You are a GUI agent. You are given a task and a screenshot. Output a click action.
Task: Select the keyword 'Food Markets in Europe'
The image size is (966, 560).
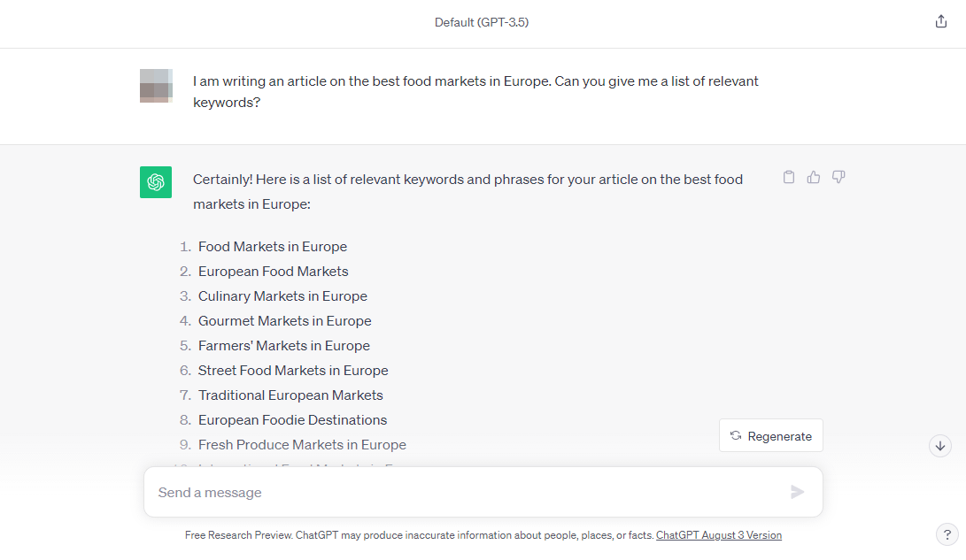point(272,246)
